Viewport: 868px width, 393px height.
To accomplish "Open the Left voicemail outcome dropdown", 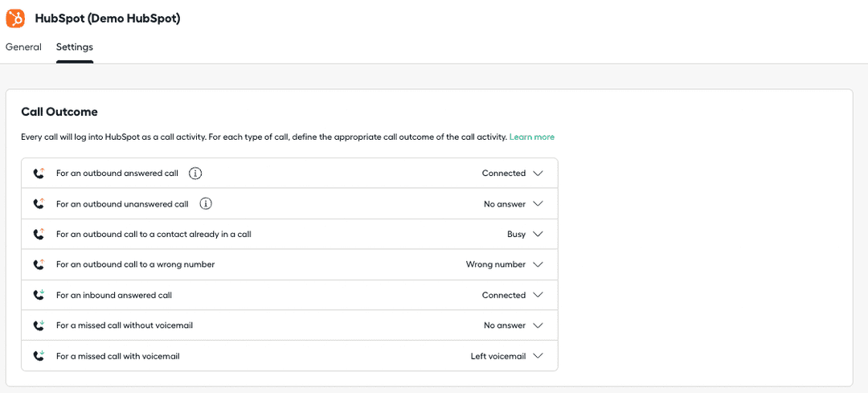I will coord(538,356).
